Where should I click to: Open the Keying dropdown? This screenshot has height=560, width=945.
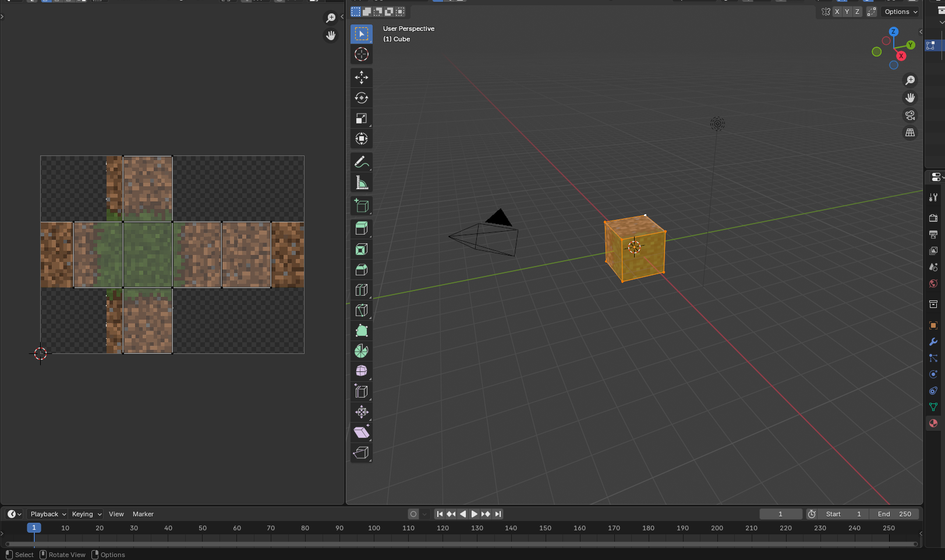click(x=86, y=514)
